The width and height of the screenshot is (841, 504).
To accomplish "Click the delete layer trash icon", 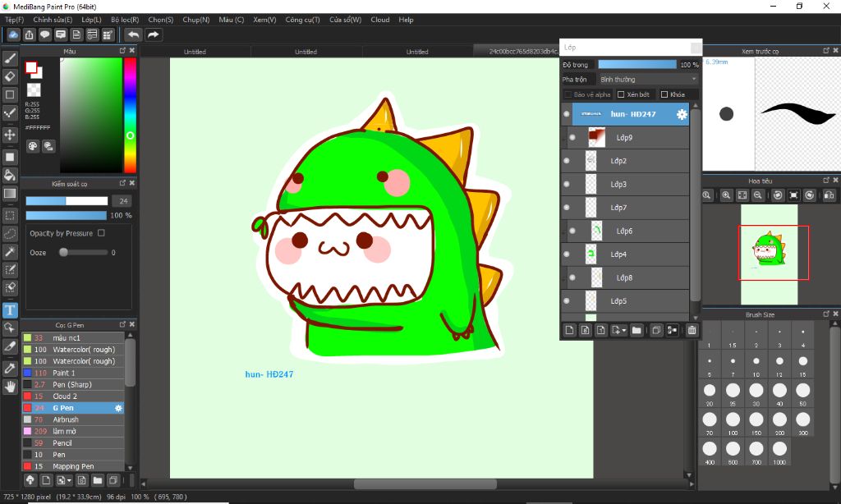I will pyautogui.click(x=692, y=330).
